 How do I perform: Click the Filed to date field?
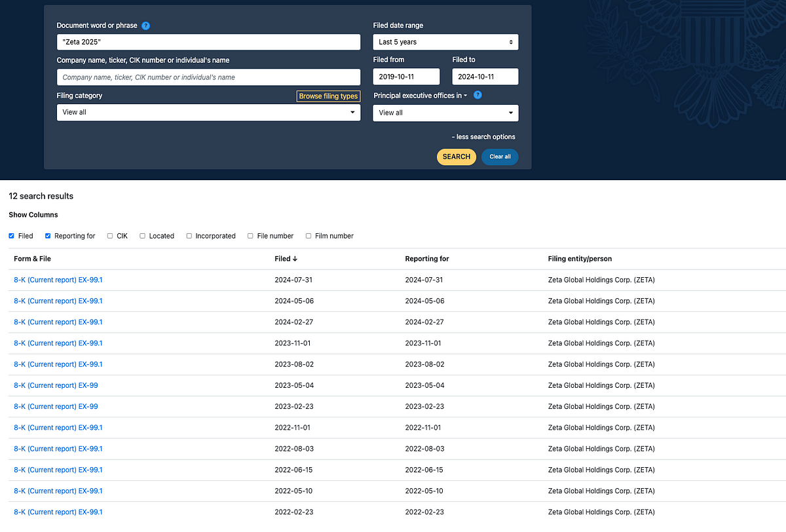(x=485, y=77)
